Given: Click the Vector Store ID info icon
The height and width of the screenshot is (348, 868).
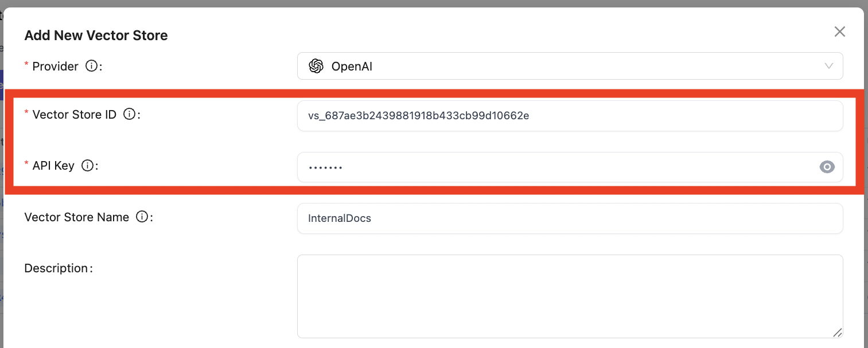Looking at the screenshot, I should (x=129, y=114).
